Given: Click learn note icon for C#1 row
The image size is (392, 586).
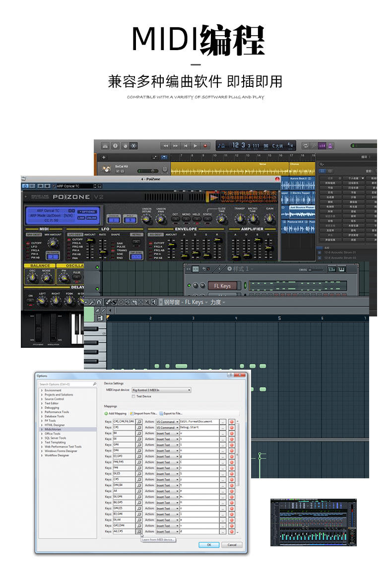Looking at the screenshot, I should [x=139, y=427].
